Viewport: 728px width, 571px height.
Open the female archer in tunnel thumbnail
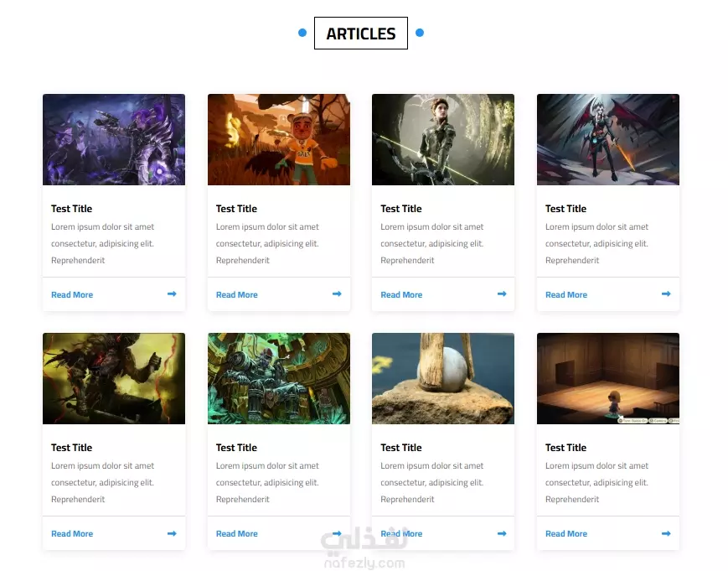pos(443,139)
